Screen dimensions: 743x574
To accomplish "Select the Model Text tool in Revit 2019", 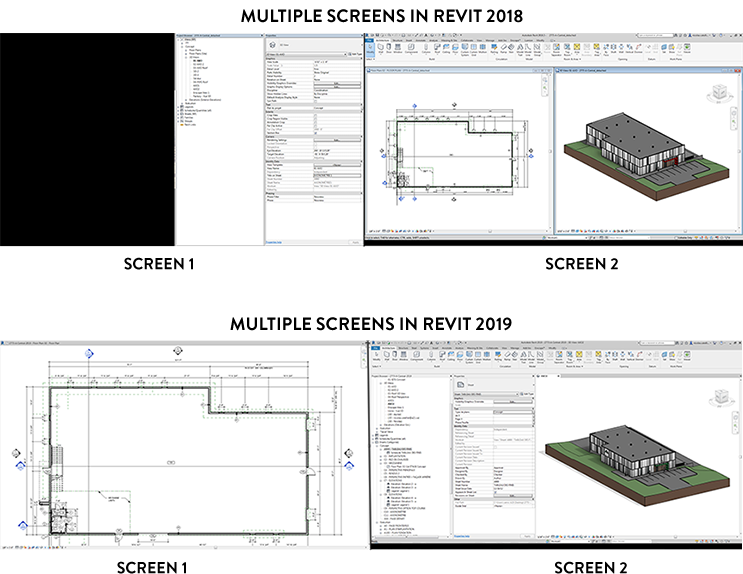I will click(524, 357).
